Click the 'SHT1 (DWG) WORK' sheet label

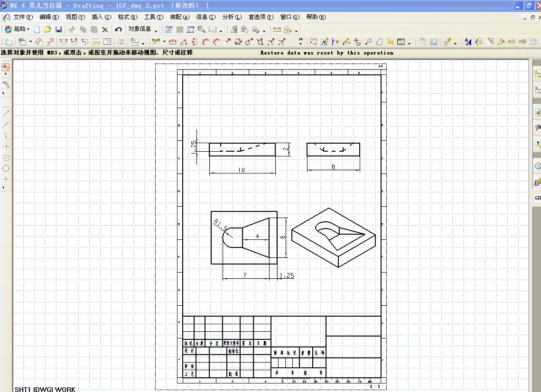(45, 389)
